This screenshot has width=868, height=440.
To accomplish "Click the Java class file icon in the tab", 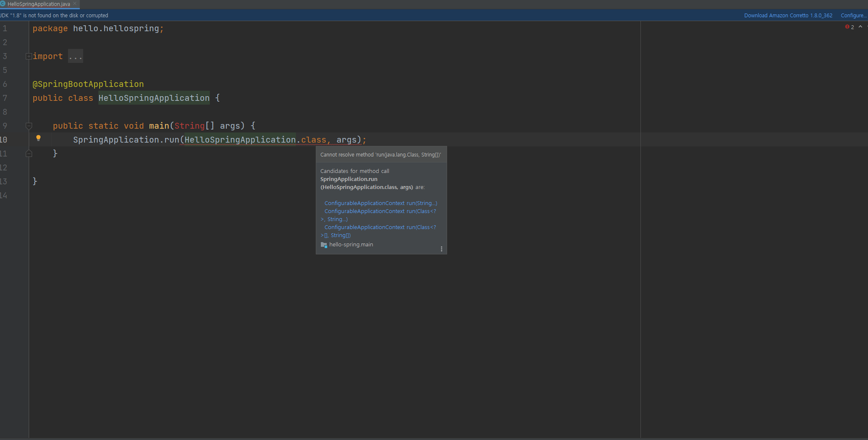I will click(3, 4).
